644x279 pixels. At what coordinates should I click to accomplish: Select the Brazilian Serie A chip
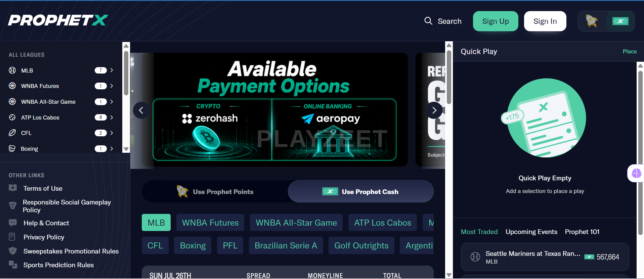pyautogui.click(x=286, y=245)
